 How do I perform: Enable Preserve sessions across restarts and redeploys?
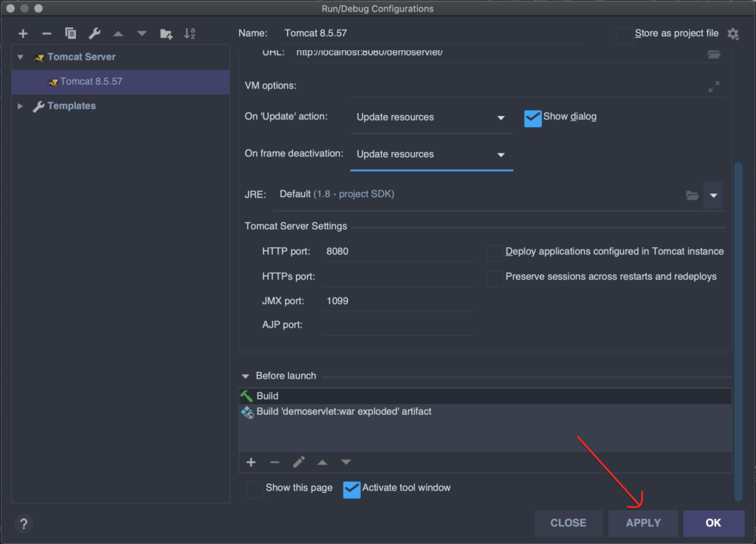[x=495, y=278]
